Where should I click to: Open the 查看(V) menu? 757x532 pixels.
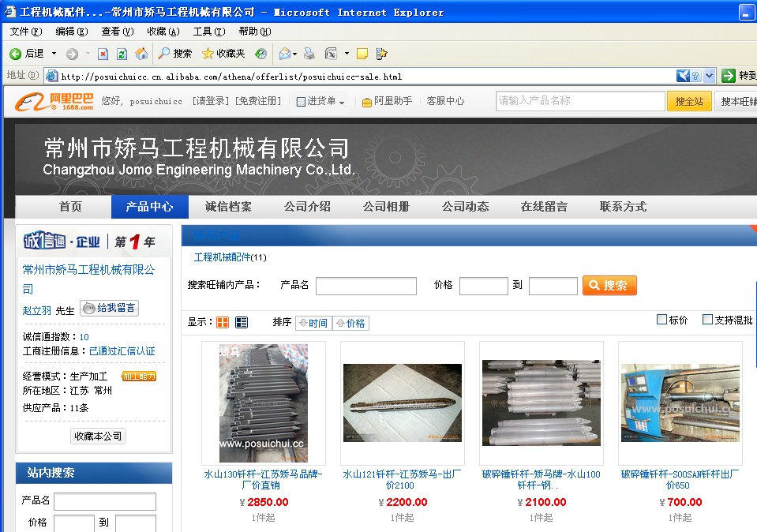[x=118, y=32]
